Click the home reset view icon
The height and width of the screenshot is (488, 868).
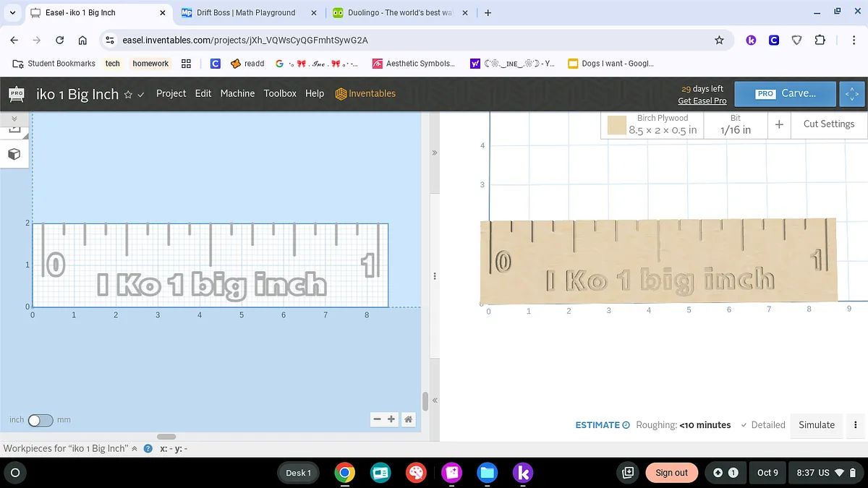(x=409, y=419)
